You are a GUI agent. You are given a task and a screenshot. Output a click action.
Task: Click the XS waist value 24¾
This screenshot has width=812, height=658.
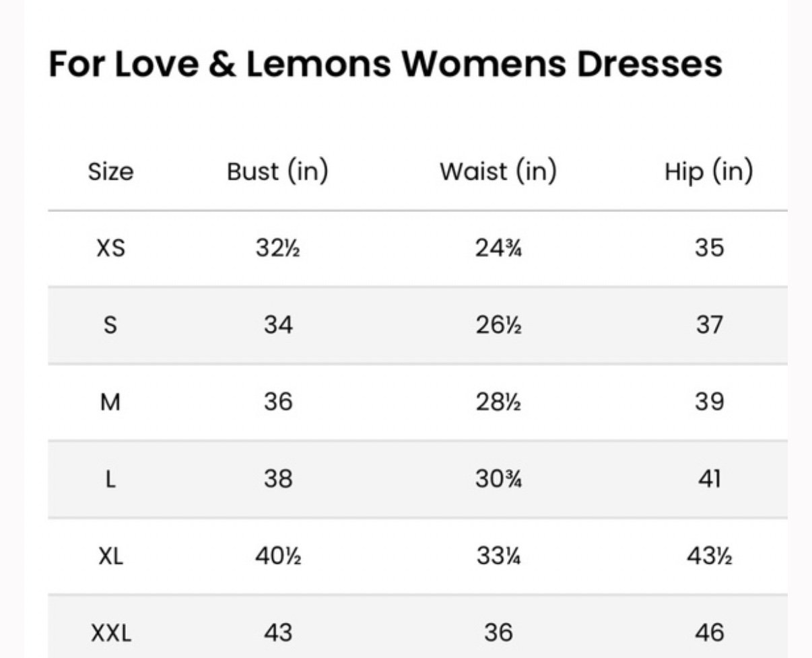pos(498,248)
